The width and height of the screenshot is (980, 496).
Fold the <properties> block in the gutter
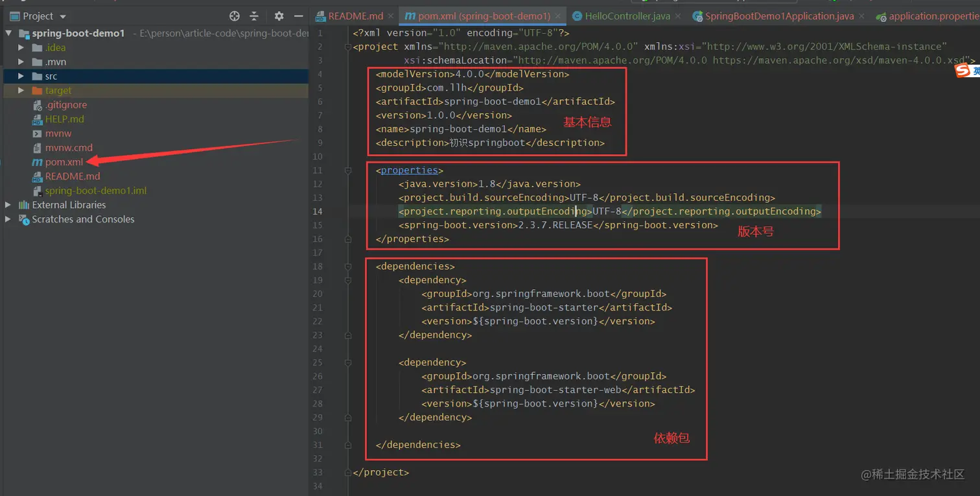coord(348,171)
